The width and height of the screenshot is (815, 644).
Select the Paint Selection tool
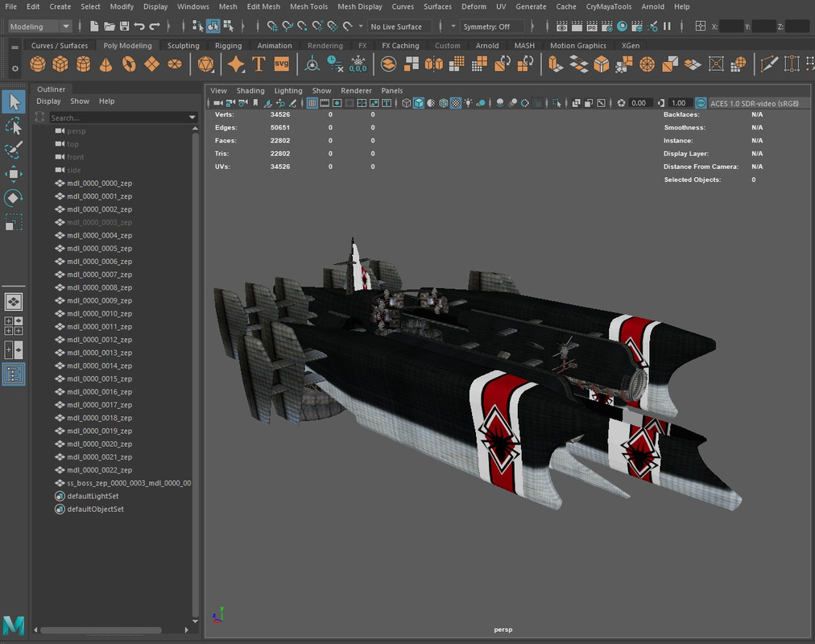click(x=14, y=151)
